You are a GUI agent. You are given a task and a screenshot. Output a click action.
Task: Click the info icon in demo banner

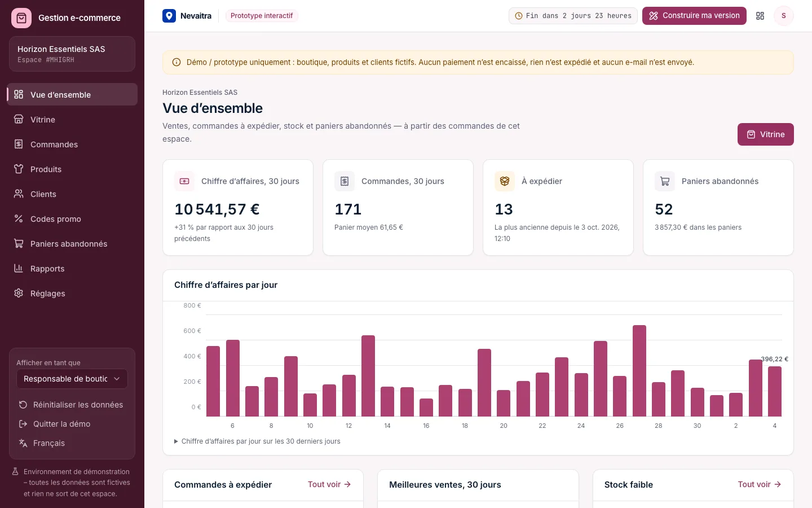pos(176,63)
